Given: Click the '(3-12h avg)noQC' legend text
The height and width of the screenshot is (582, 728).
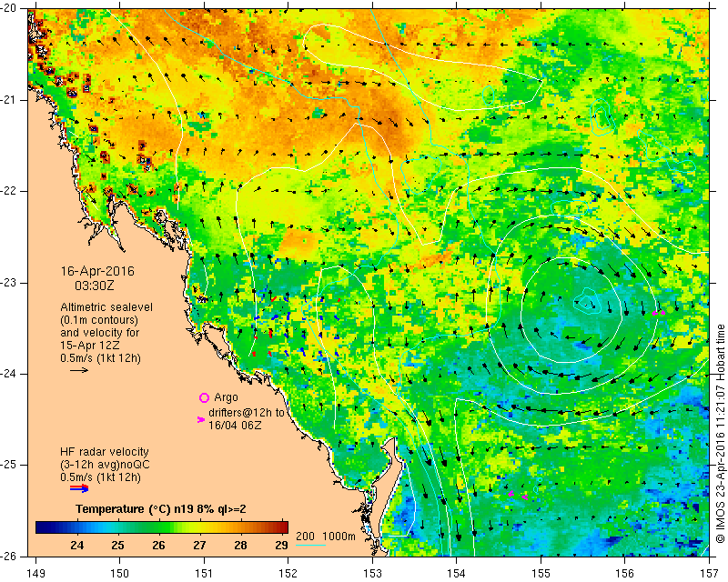Looking at the screenshot, I should click(x=105, y=464).
